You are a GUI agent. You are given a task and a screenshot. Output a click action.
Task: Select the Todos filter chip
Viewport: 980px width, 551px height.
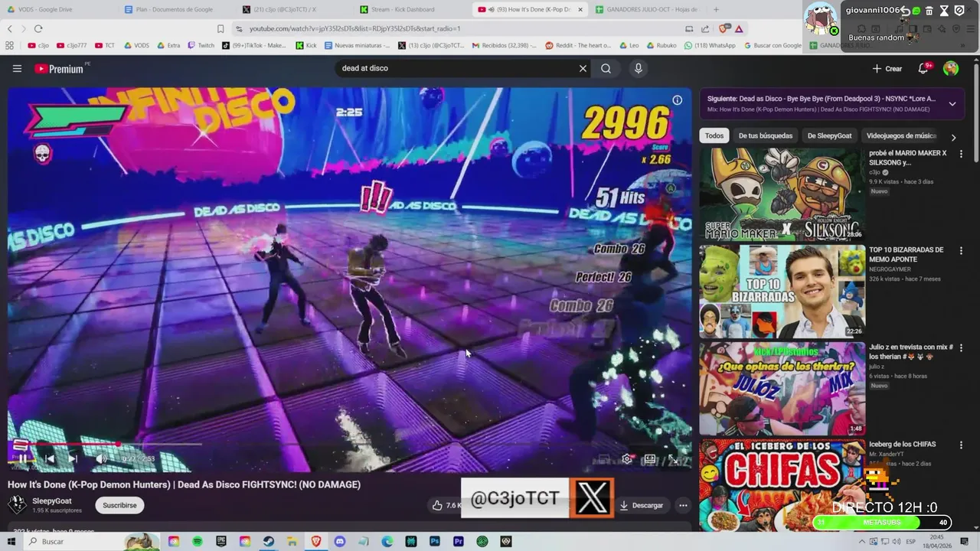714,135
